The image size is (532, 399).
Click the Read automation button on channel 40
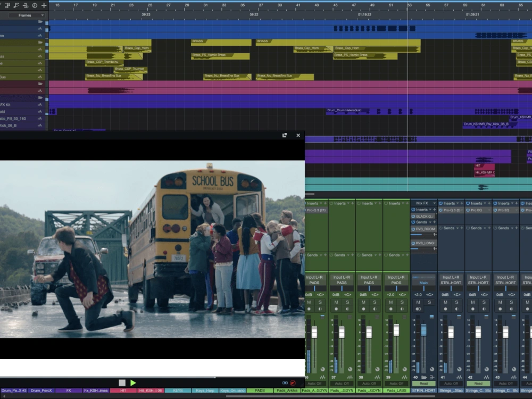(x=424, y=384)
